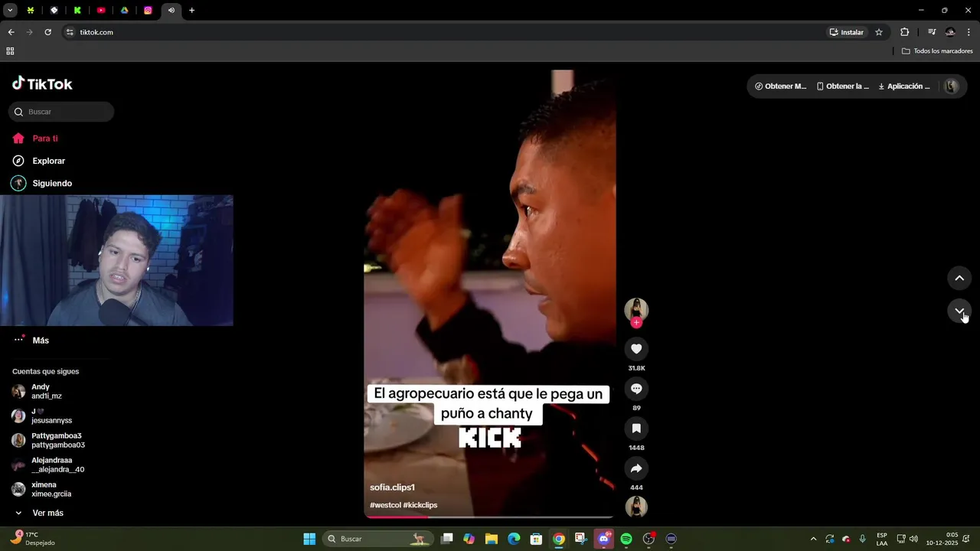Switch to the YouTube tab
Viewport: 980px width, 551px height.
(101, 10)
